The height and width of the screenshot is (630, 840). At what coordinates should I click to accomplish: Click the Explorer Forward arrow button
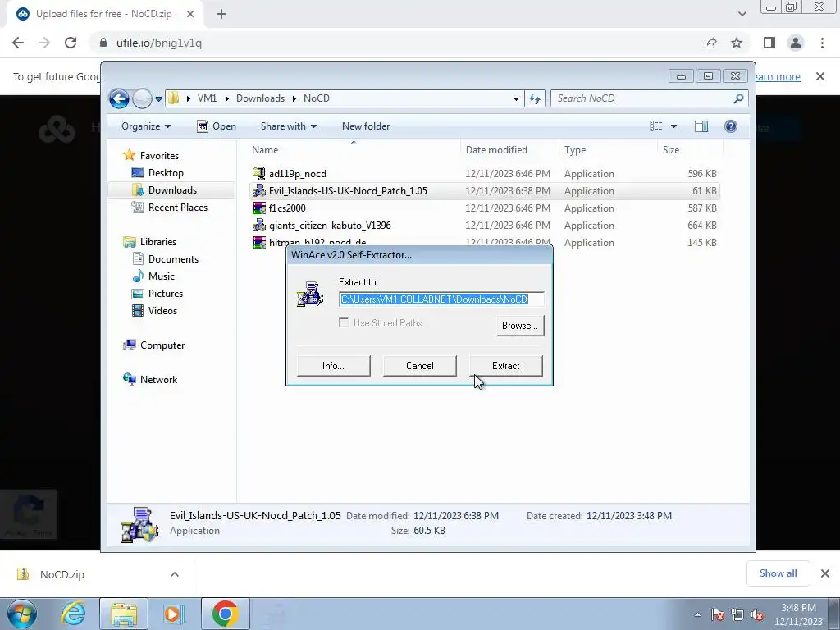coord(142,98)
